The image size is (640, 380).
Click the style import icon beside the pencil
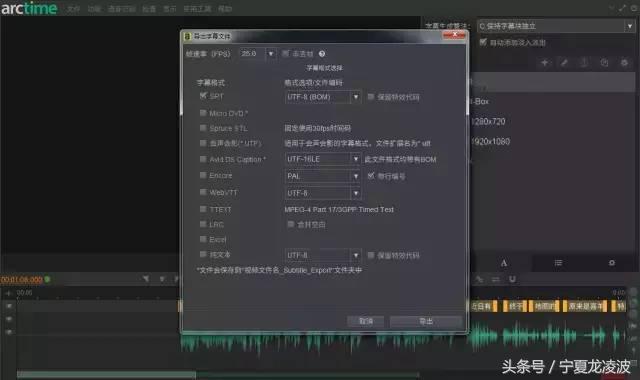(584, 62)
